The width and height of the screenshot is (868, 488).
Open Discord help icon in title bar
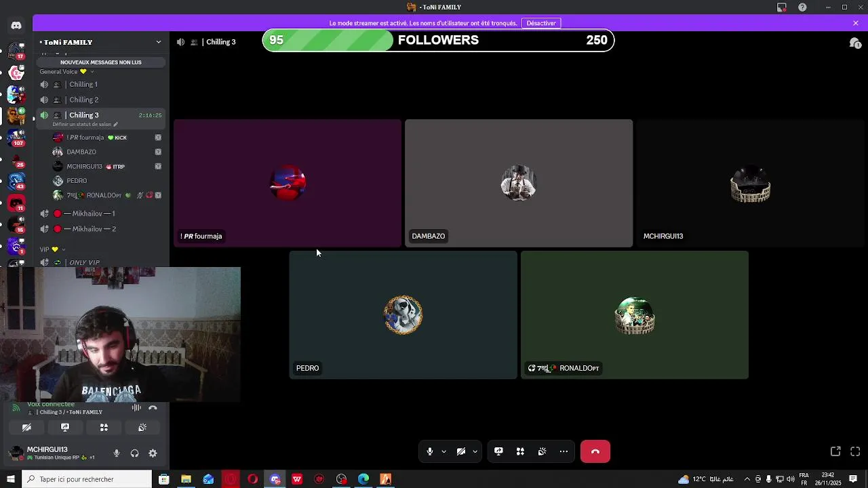click(802, 7)
